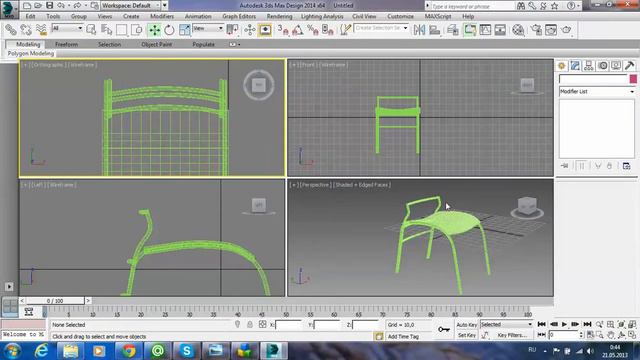Screen dimensions: 640x360
Task: Click the Mirror tool icon
Action: [x=419, y=29]
